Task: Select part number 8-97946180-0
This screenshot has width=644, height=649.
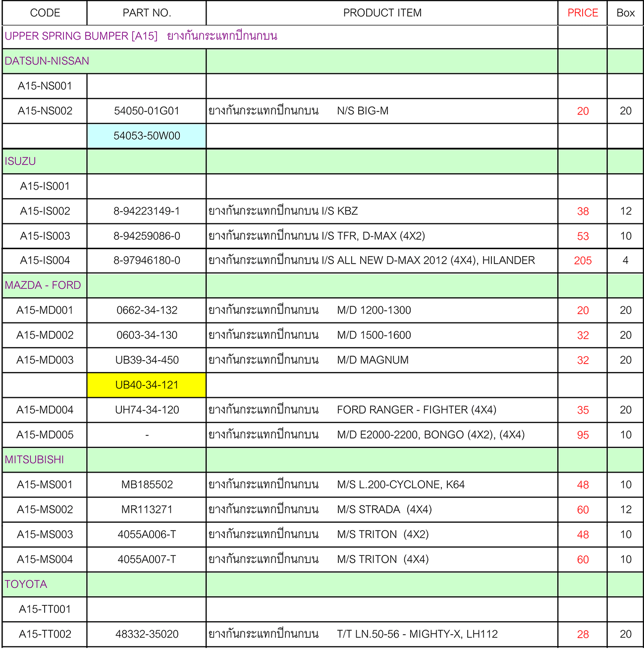Action: coord(147,261)
